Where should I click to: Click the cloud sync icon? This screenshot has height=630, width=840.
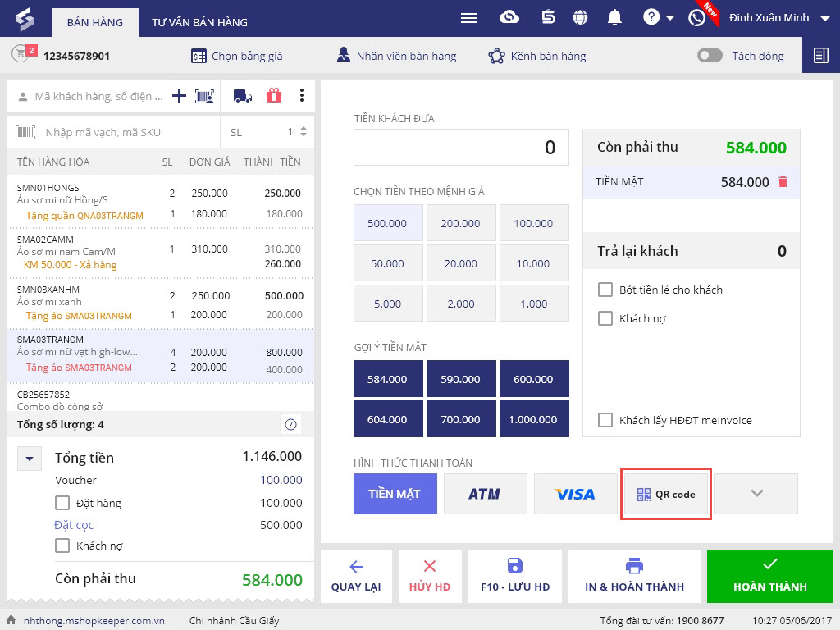click(x=509, y=18)
